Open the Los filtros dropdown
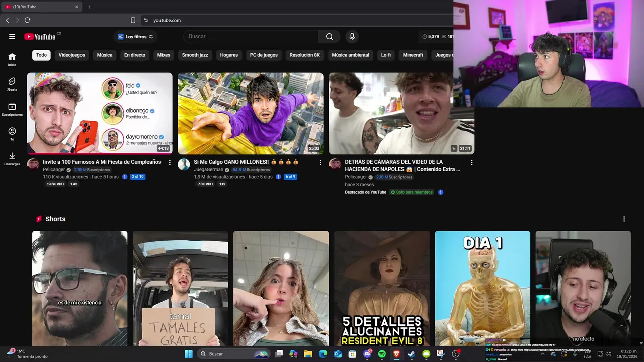The width and height of the screenshot is (644, 362). [x=135, y=36]
